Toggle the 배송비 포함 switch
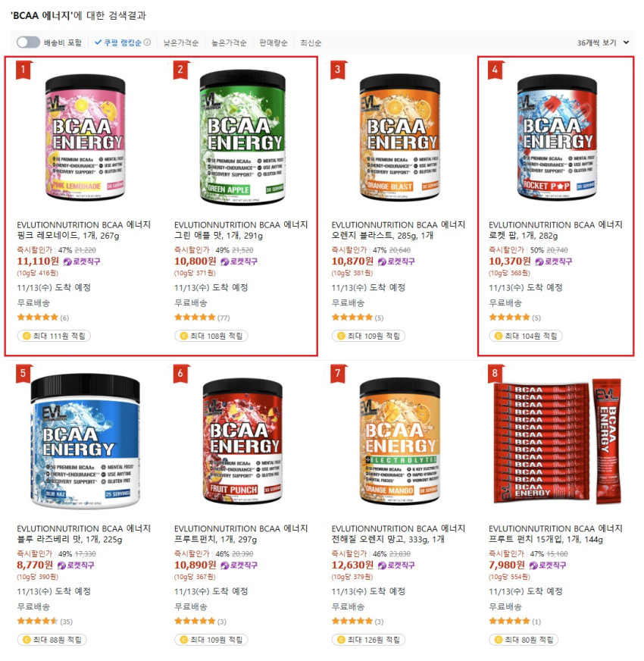The height and width of the screenshot is (661, 644). 28,42
